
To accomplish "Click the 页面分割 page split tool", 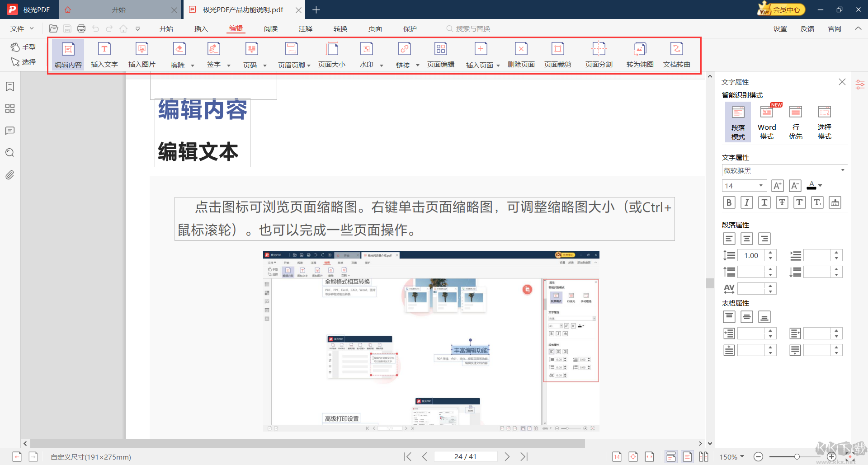I will [x=599, y=55].
